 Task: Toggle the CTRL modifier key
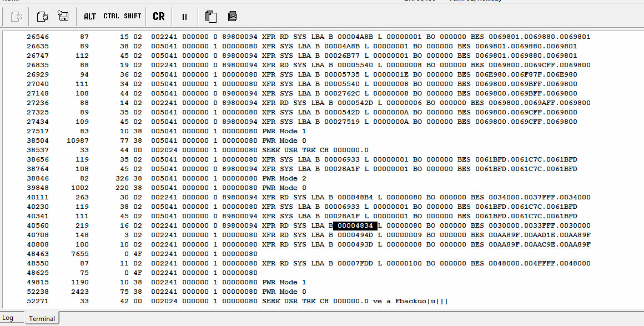click(111, 16)
